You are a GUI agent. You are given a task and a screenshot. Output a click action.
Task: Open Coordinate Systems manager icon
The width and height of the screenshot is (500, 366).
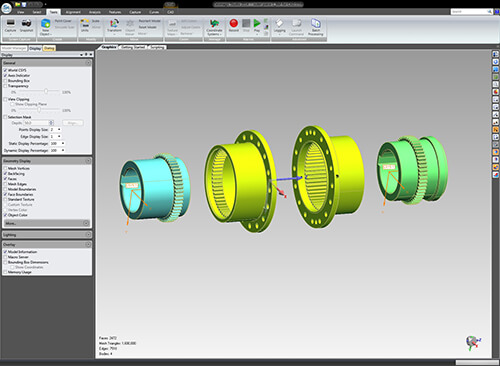214,27
